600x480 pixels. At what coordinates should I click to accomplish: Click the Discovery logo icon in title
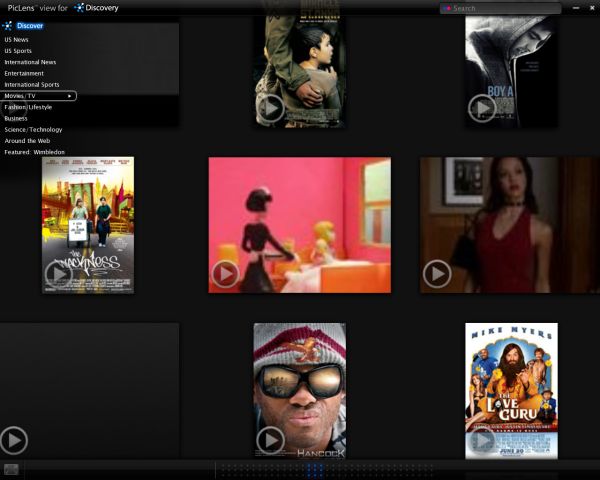(x=79, y=8)
